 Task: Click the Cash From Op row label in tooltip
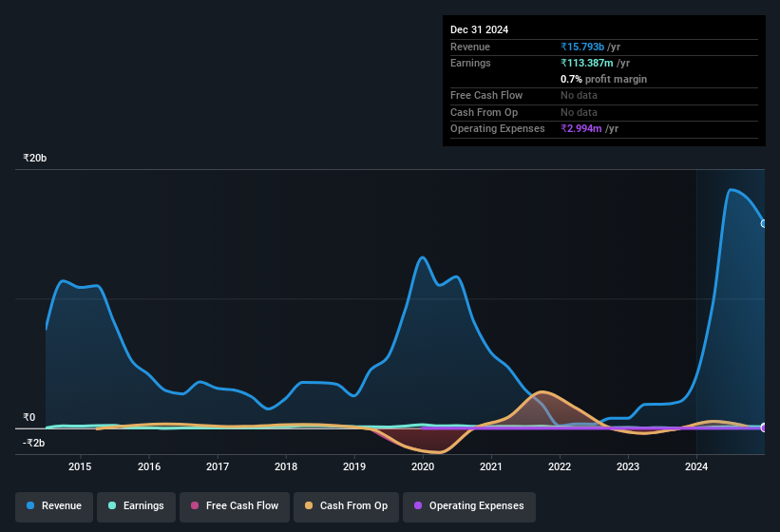coord(484,112)
